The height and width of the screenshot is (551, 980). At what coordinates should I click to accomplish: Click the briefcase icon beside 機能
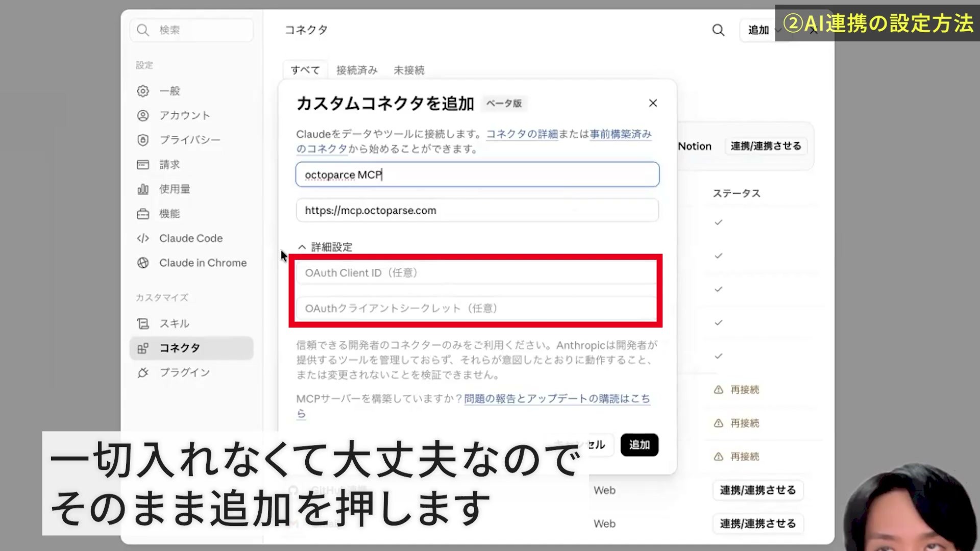(143, 214)
